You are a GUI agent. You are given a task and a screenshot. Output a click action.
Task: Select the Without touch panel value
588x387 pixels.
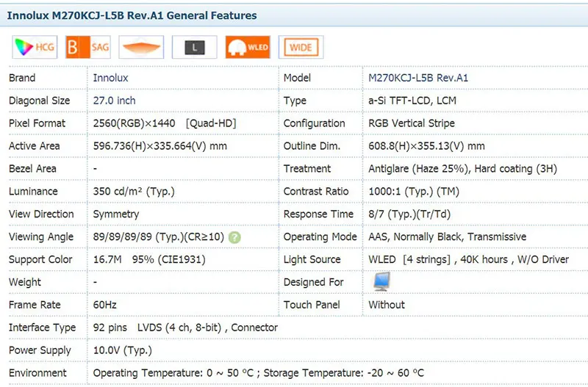coord(387,305)
